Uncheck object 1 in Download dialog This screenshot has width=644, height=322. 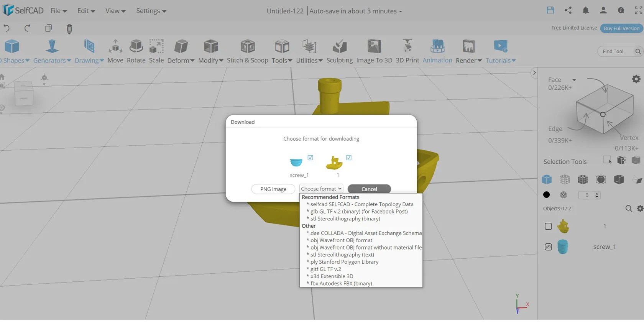pyautogui.click(x=349, y=158)
